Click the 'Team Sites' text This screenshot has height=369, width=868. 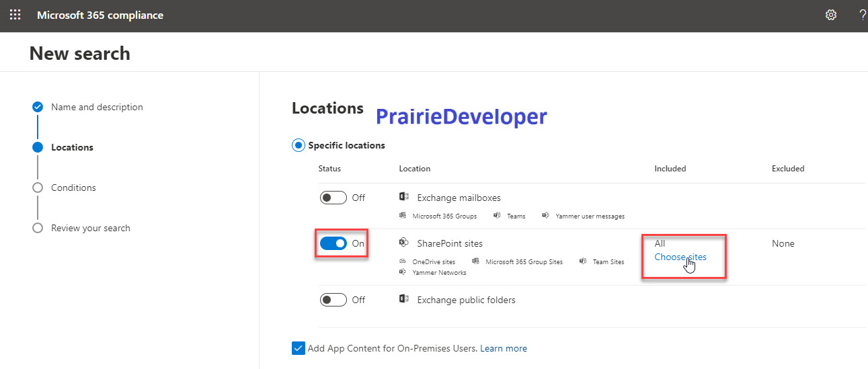coord(608,262)
